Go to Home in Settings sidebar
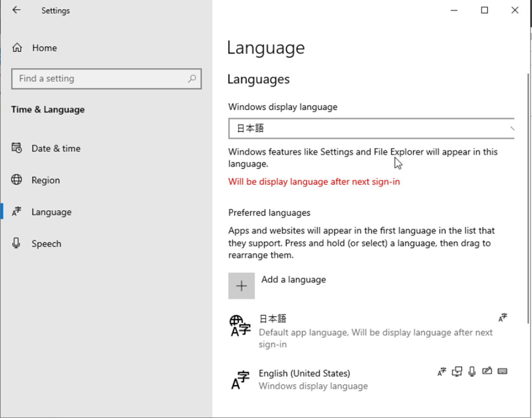 point(44,48)
